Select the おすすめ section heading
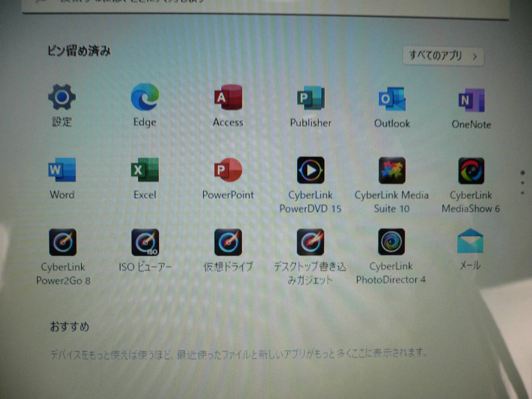This screenshot has width=532, height=399. (70, 327)
